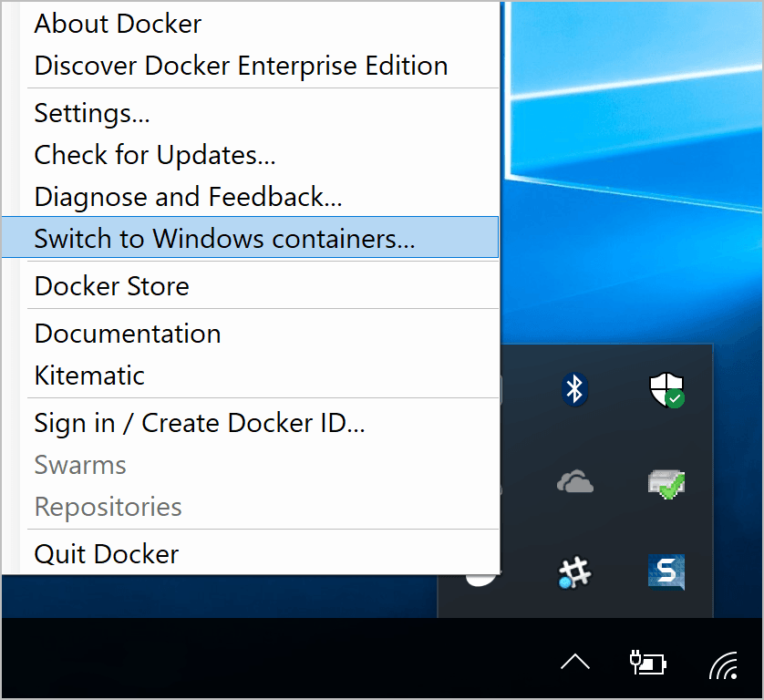The image size is (764, 700).
Task: Expand hidden tray icons with the chevron
Action: point(574,662)
